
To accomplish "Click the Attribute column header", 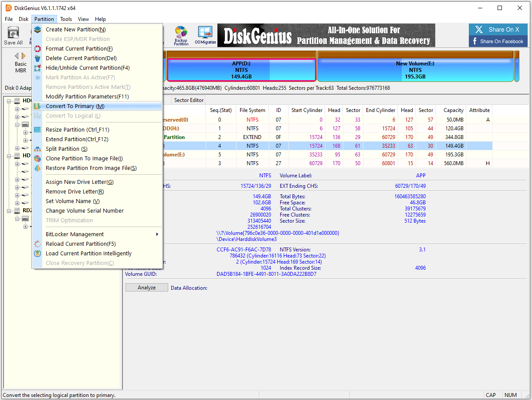I will (479, 110).
